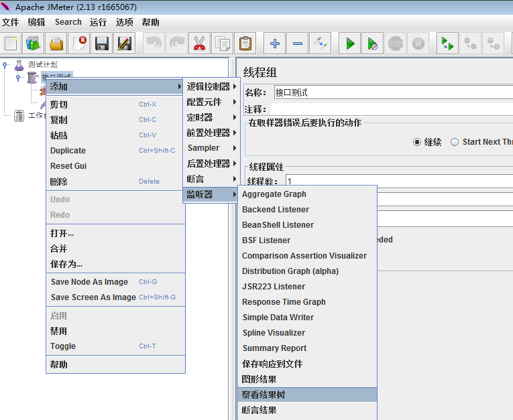Click the Undo arrow icon
The image size is (513, 420).
154,43
